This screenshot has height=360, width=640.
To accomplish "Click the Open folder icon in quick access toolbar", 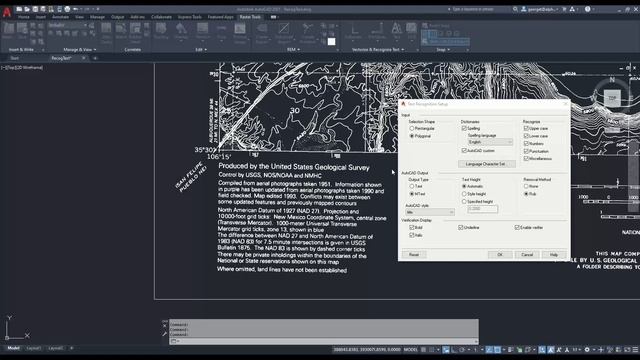I will pos(27,9).
